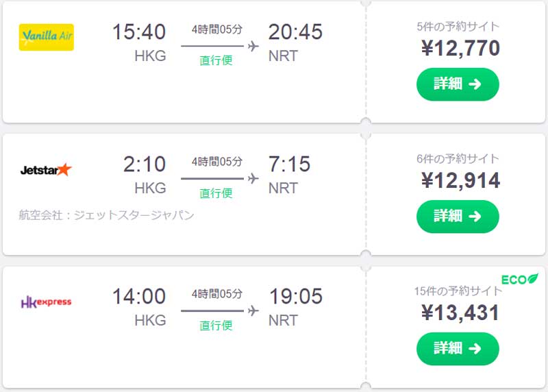Open details for the ¥12,914 Jetstar flight
This screenshot has height=392, width=548.
click(458, 217)
